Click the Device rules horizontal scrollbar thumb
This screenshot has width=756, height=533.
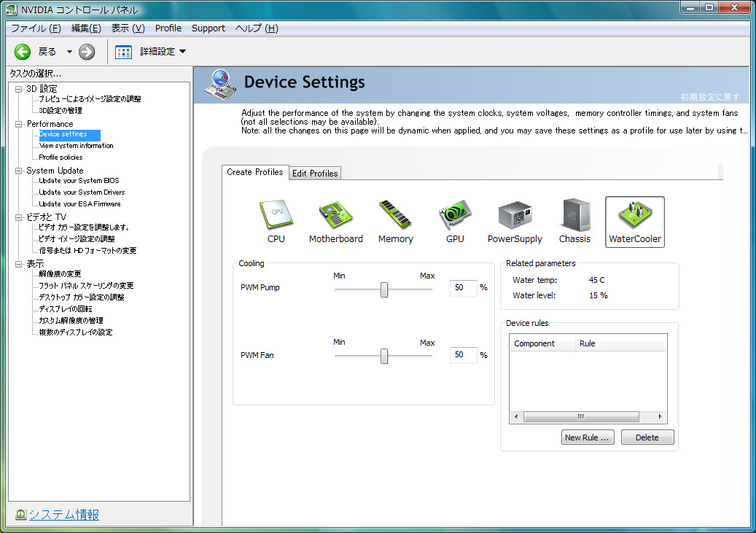[581, 416]
